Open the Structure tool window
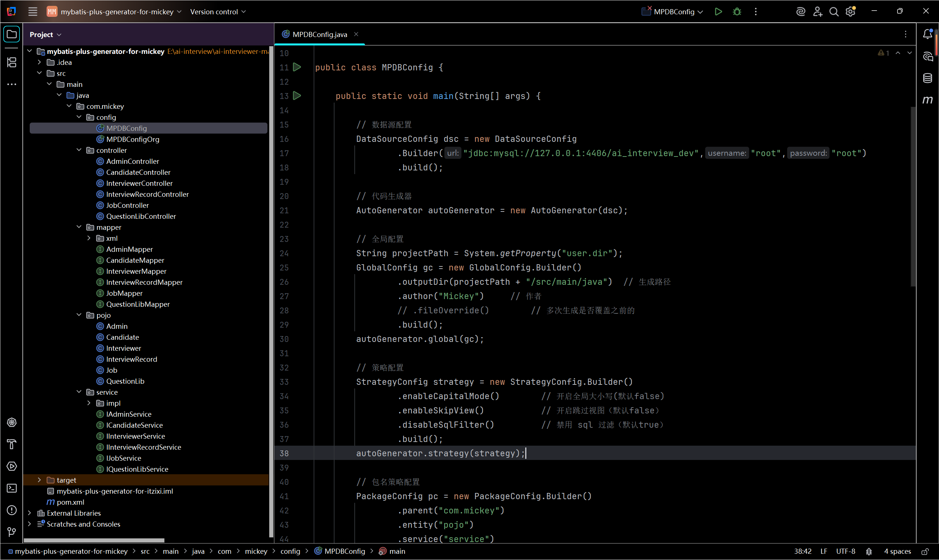Viewport: 939px width, 560px height. [x=12, y=63]
